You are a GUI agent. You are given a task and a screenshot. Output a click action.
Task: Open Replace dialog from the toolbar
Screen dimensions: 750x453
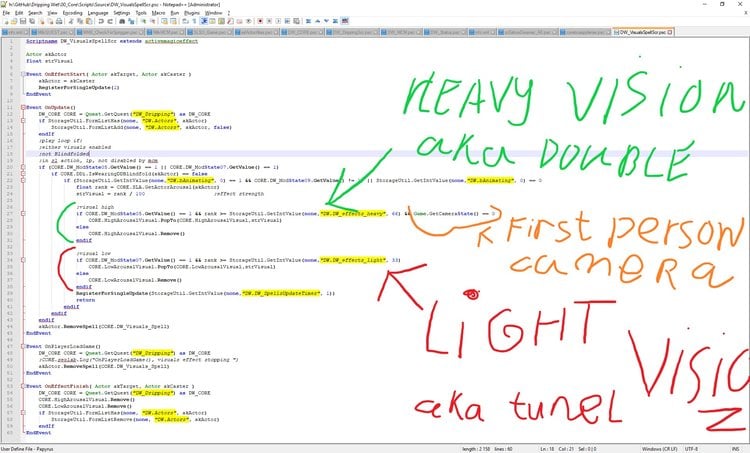[x=131, y=21]
